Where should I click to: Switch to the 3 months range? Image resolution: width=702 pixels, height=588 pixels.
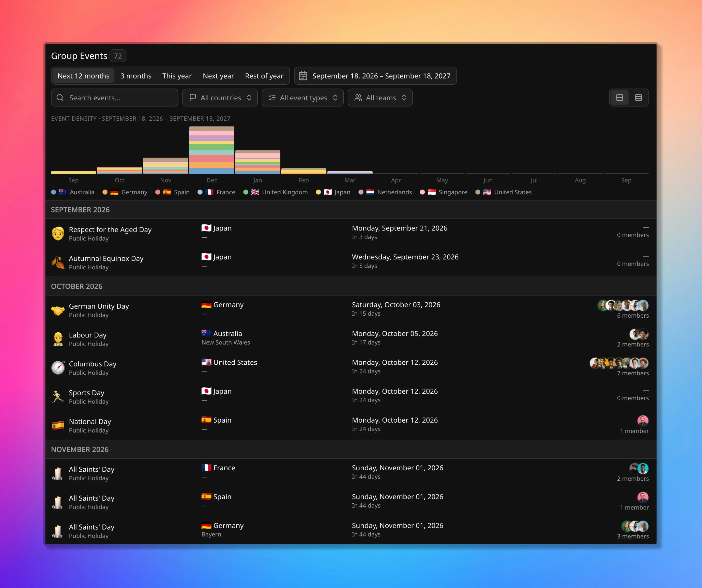[136, 76]
